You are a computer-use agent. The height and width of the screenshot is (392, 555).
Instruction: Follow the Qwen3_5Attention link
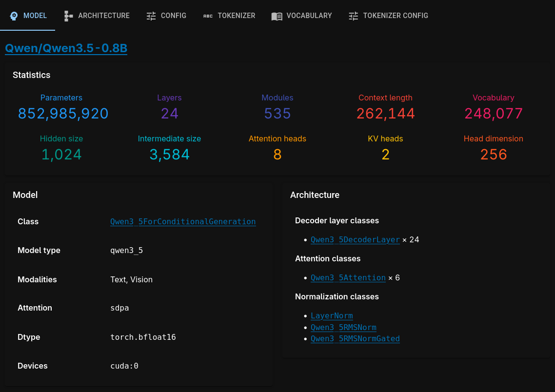click(348, 278)
